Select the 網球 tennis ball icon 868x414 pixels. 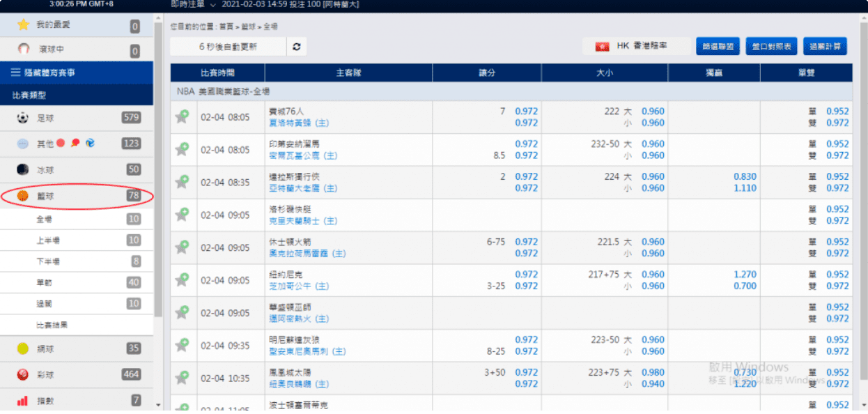pos(23,348)
